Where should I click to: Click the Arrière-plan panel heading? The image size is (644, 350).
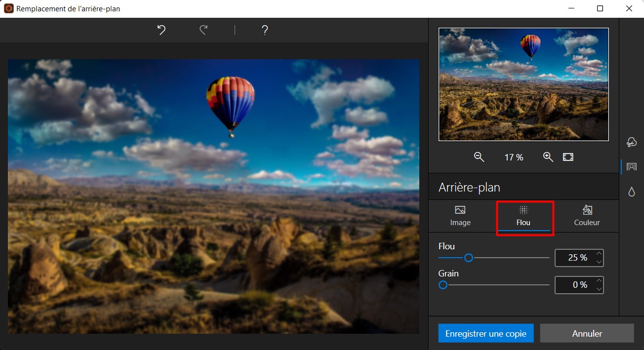pyautogui.click(x=469, y=188)
